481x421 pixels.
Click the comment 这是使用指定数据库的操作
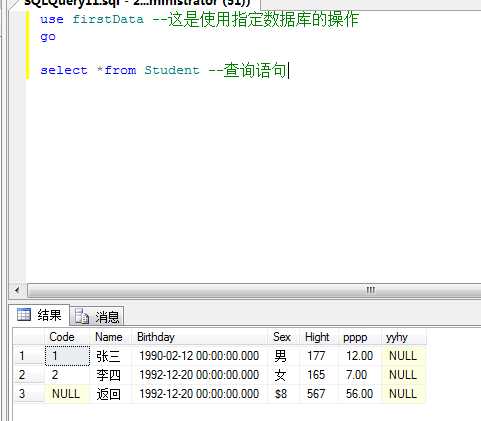(x=263, y=19)
